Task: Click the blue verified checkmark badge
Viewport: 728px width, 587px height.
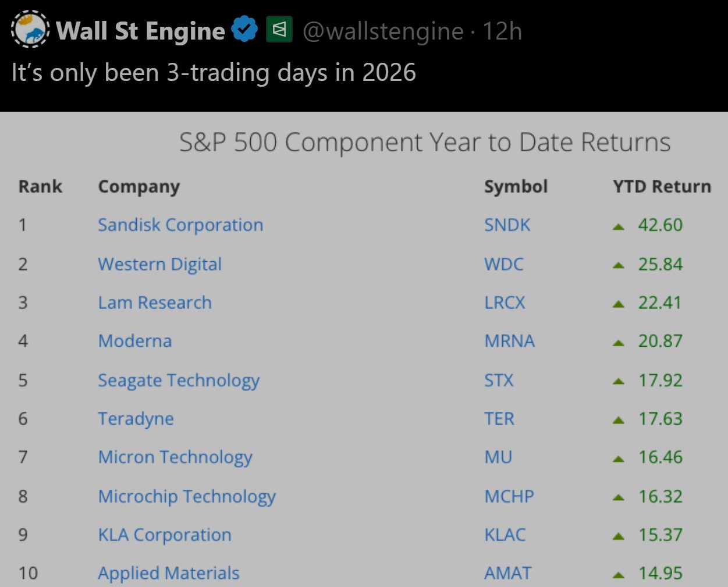Action: pos(244,29)
